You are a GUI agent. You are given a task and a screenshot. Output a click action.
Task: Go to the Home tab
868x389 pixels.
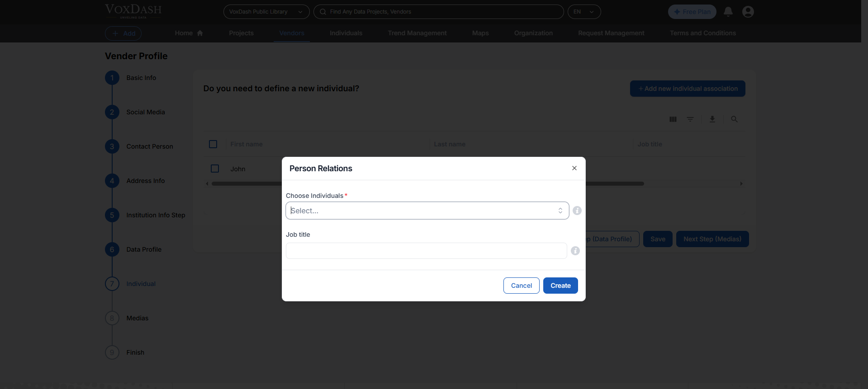(x=189, y=33)
